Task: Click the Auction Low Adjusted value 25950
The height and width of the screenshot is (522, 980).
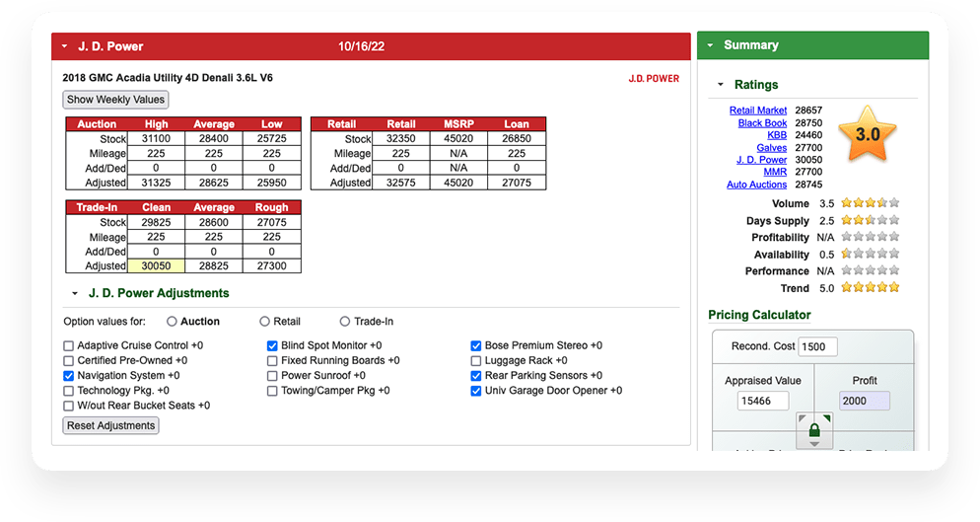Action: click(x=271, y=183)
